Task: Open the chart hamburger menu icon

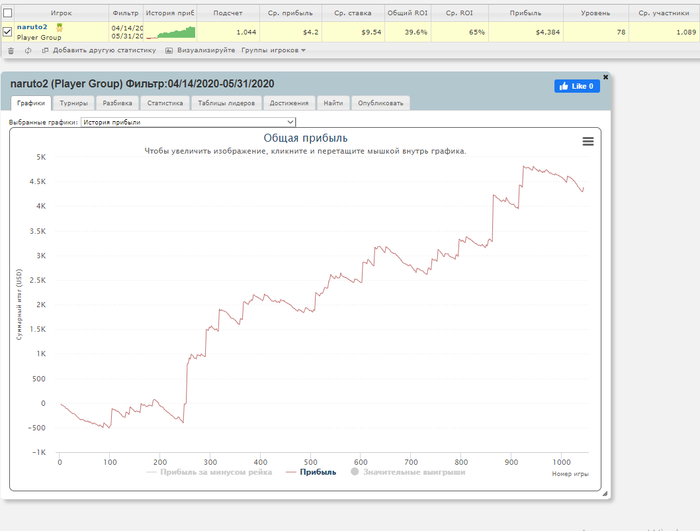Action: (588, 142)
